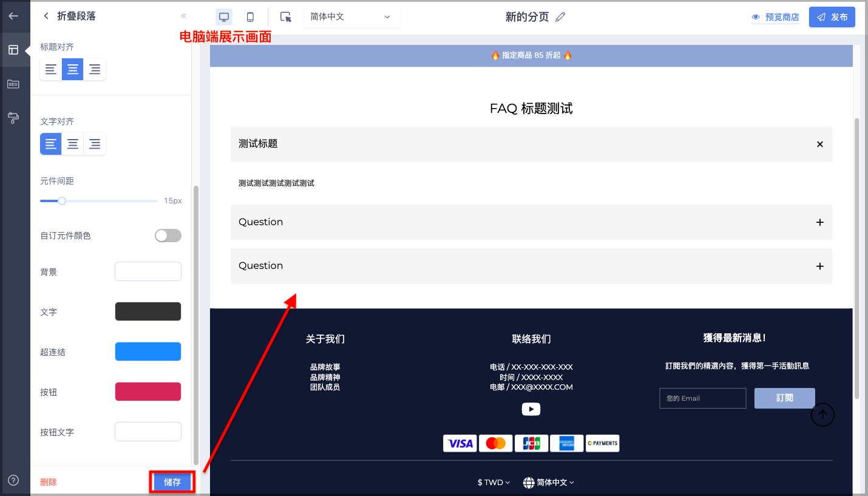Screen dimensions: 868x496
Task: Click the pencil icon to rename page
Action: [560, 17]
